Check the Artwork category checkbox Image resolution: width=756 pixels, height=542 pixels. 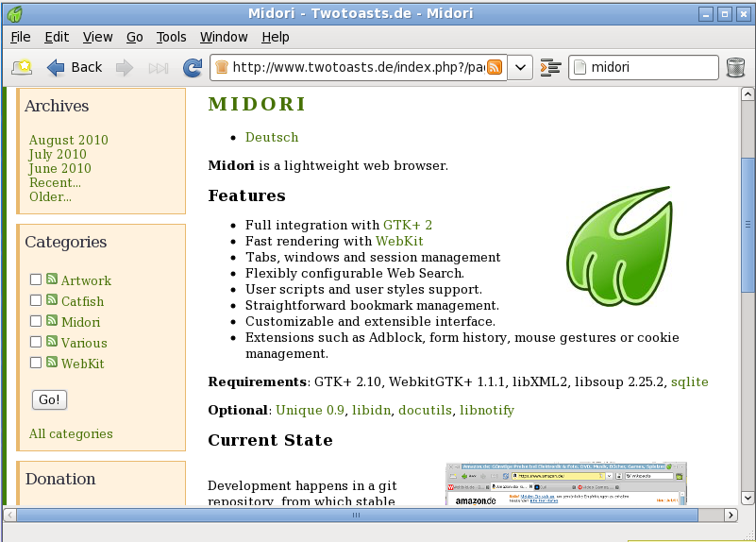[x=36, y=279]
